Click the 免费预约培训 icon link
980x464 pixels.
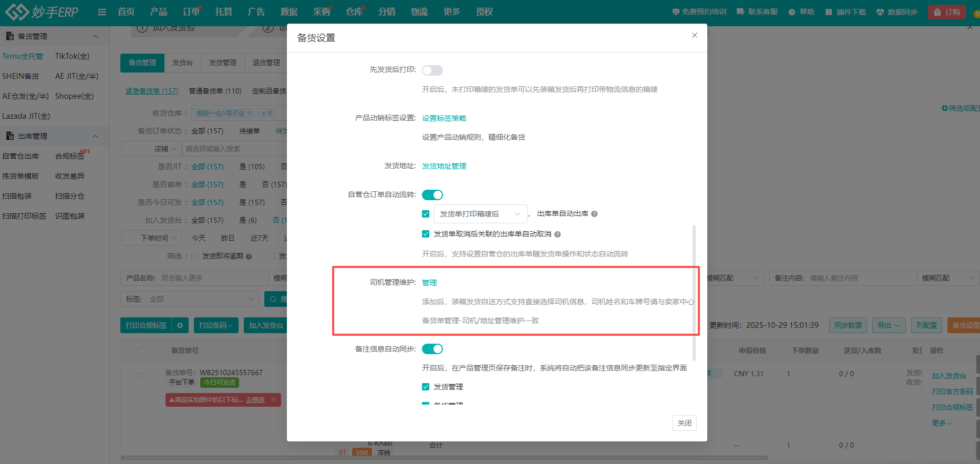click(699, 12)
